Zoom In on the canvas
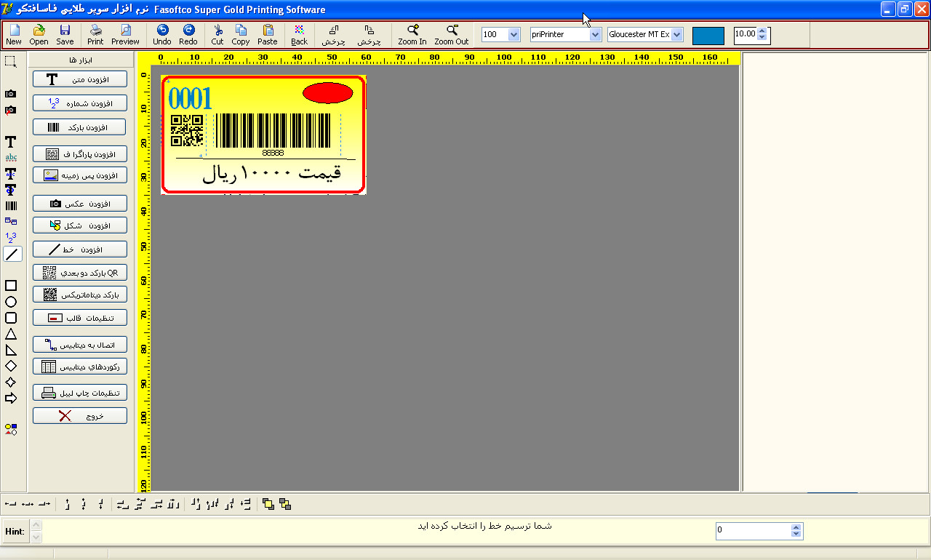 (x=412, y=35)
